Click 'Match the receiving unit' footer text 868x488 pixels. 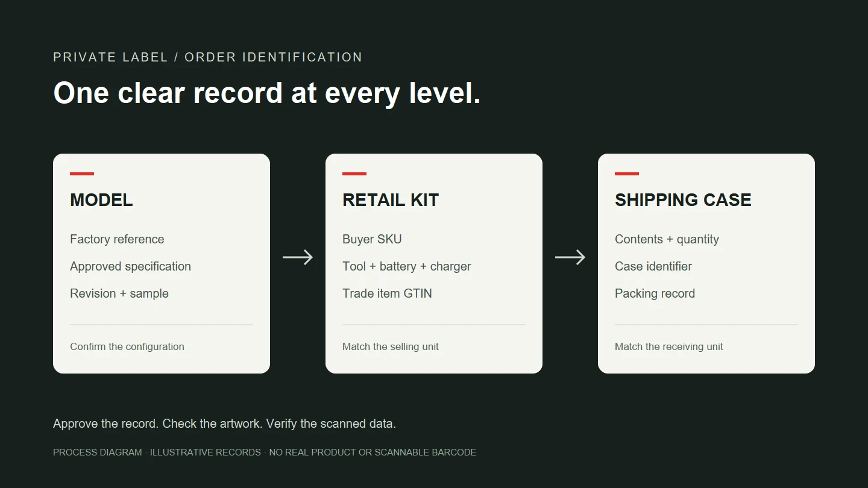[669, 346]
